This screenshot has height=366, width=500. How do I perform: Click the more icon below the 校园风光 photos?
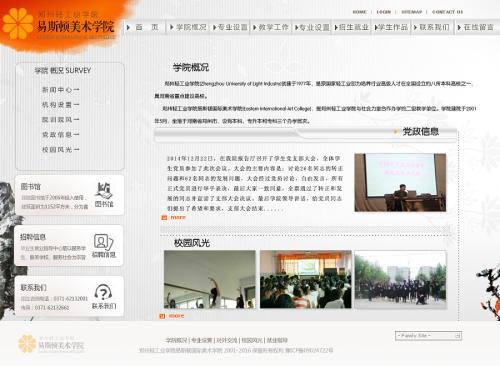(x=162, y=316)
